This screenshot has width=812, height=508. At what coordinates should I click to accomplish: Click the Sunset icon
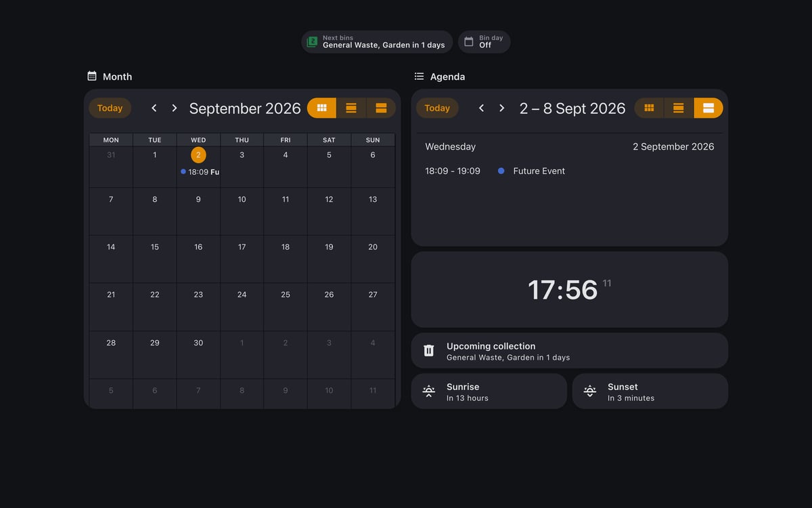coord(590,391)
